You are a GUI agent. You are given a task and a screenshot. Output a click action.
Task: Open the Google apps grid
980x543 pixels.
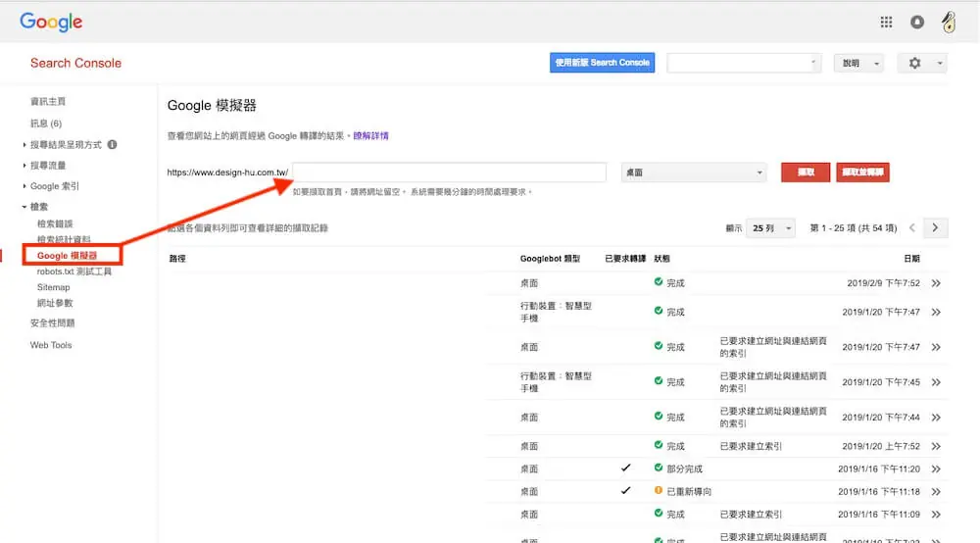click(x=886, y=22)
